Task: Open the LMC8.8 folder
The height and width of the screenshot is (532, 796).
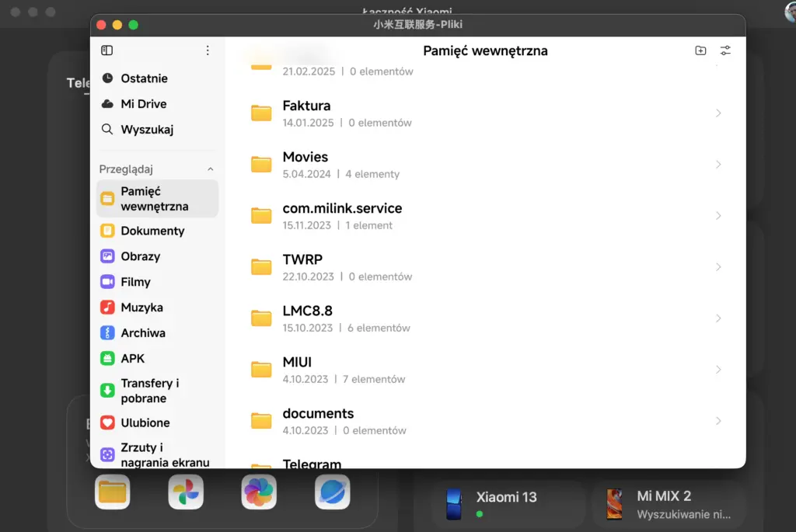Action: [x=308, y=318]
